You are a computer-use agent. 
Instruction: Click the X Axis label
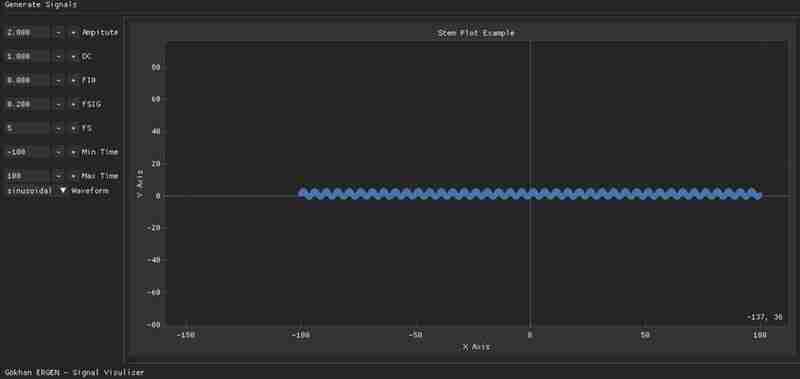[x=476, y=347]
